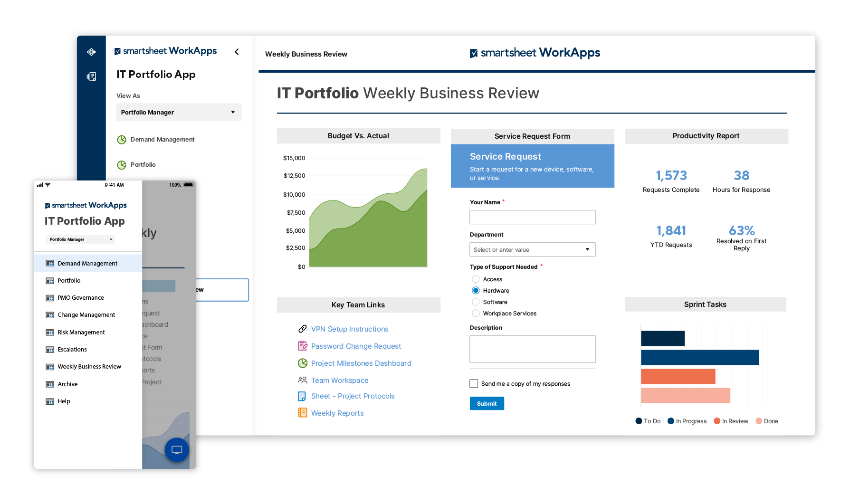Open Demand Management in the desktop sidebar

coord(162,140)
